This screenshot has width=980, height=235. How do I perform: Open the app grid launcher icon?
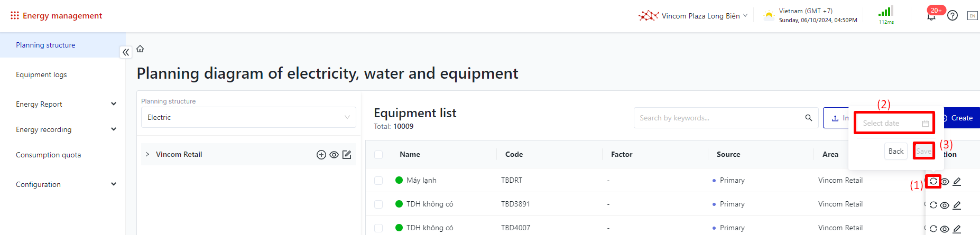15,16
